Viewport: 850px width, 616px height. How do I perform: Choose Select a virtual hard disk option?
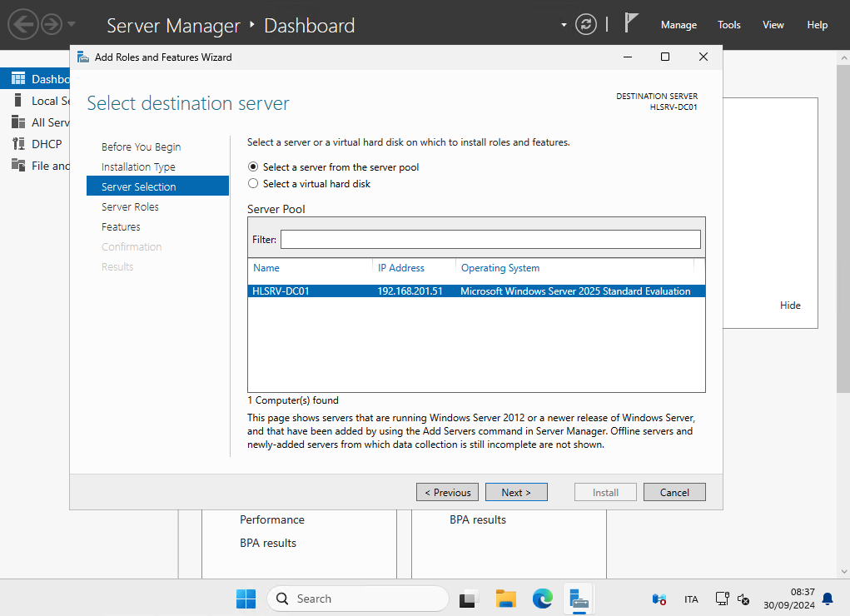(253, 184)
